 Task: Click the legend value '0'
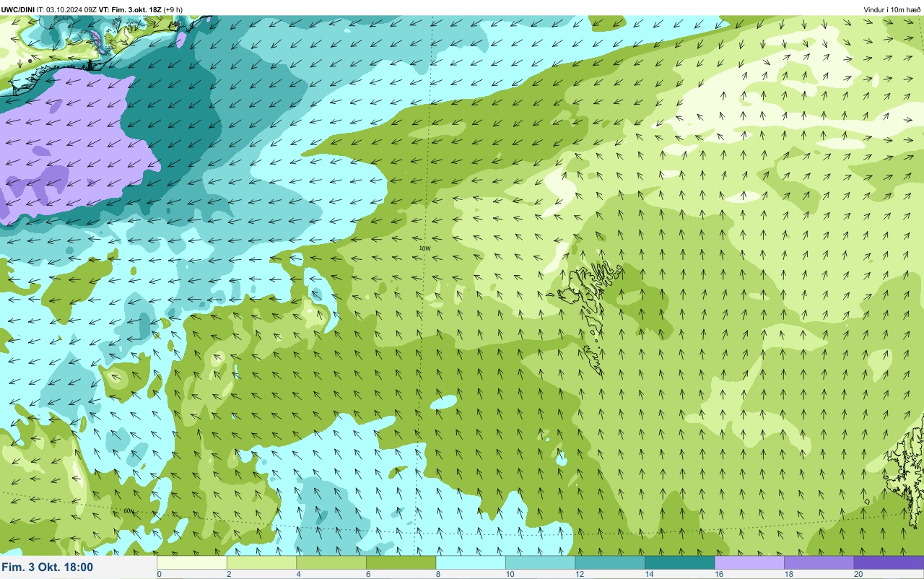[159, 574]
